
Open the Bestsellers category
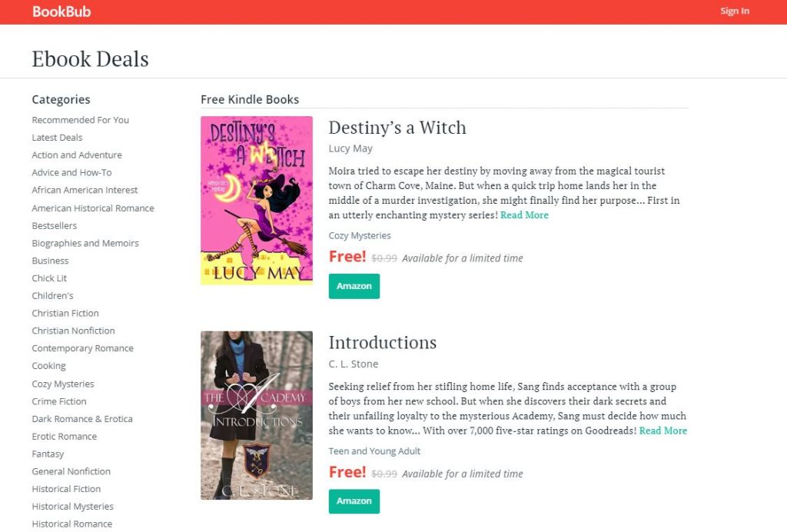pos(53,225)
